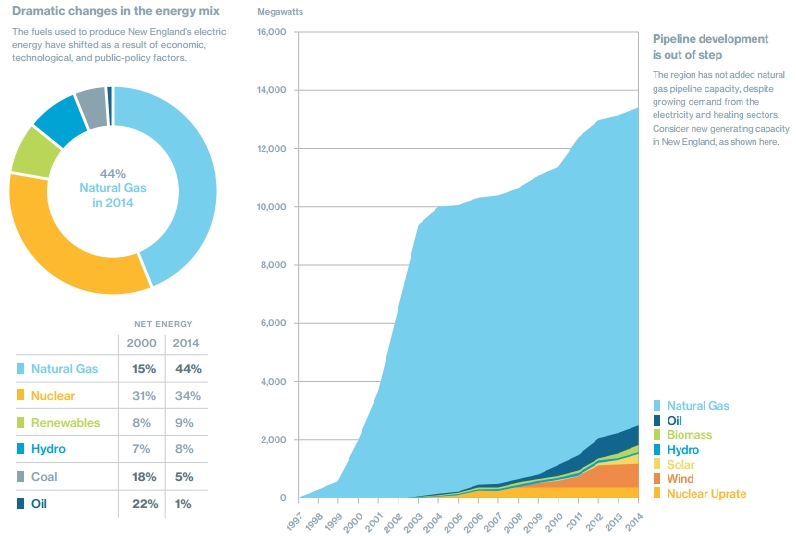The width and height of the screenshot is (796, 536).
Task: Click the 'Dramatic changes in the energy mix' title
Action: [116, 11]
